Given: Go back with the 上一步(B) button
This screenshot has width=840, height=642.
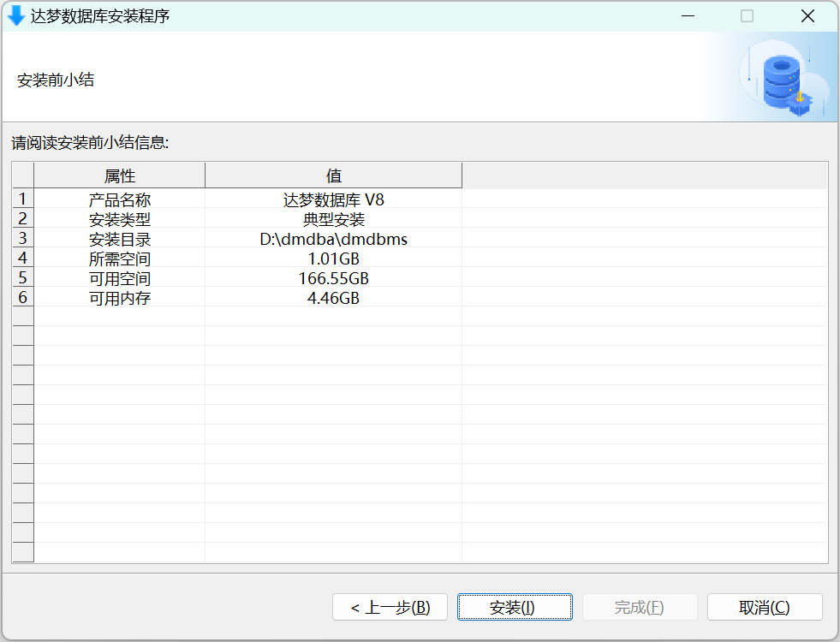Looking at the screenshot, I should (x=390, y=607).
